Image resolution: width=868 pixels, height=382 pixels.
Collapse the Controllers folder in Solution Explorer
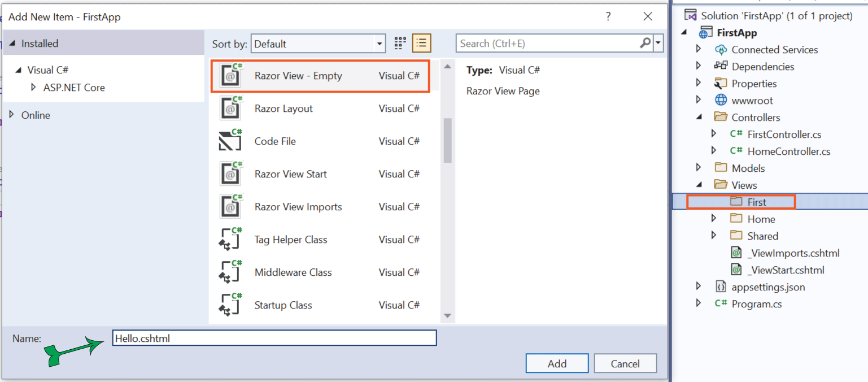point(699,118)
